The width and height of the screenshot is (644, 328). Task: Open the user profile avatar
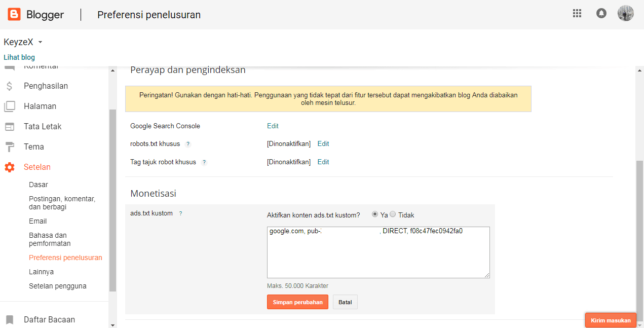[625, 14]
